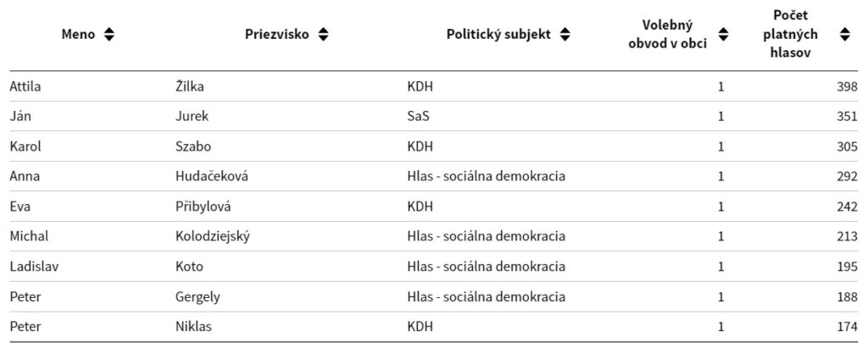868x353 pixels.
Task: Click Gergely in the surname column
Action: point(198,296)
